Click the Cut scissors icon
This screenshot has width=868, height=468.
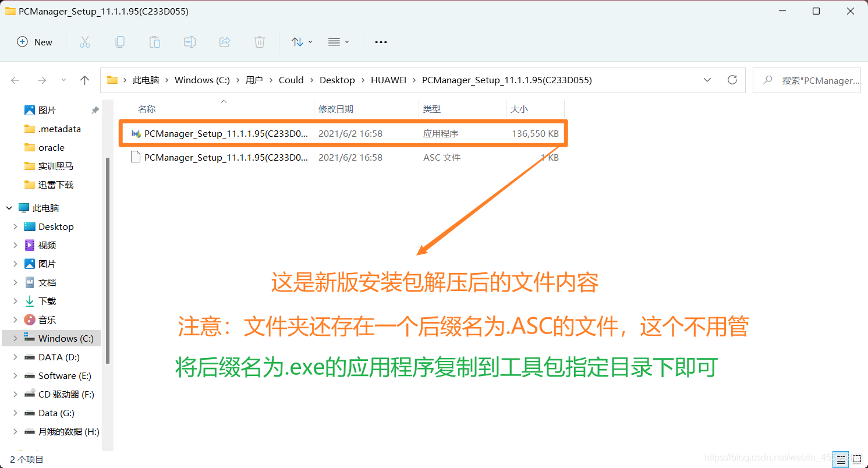(x=85, y=42)
